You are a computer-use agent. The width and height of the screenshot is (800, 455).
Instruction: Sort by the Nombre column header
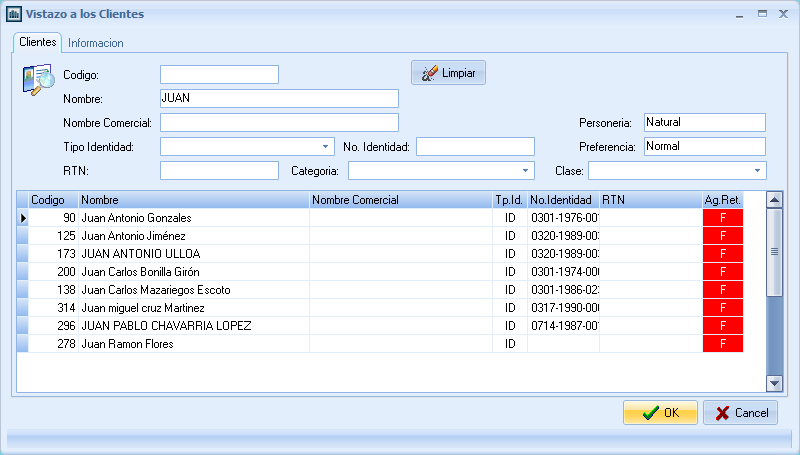(x=193, y=200)
